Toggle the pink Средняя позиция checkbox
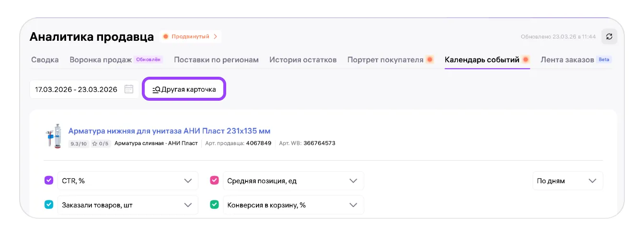Image resolution: width=644 pixels, height=236 pixels. tap(215, 180)
